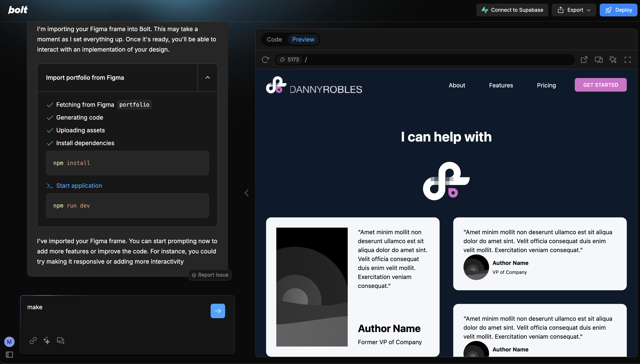
Task: Open the Export dropdown
Action: [574, 10]
